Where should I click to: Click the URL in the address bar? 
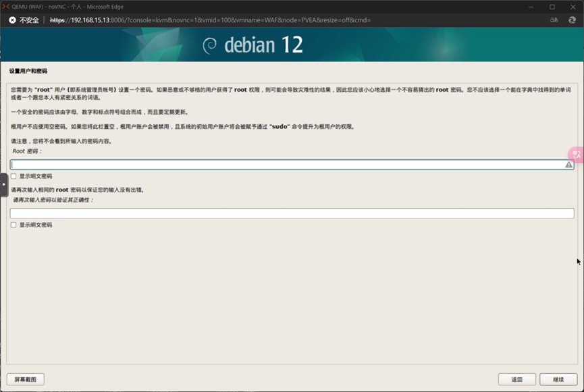point(210,20)
